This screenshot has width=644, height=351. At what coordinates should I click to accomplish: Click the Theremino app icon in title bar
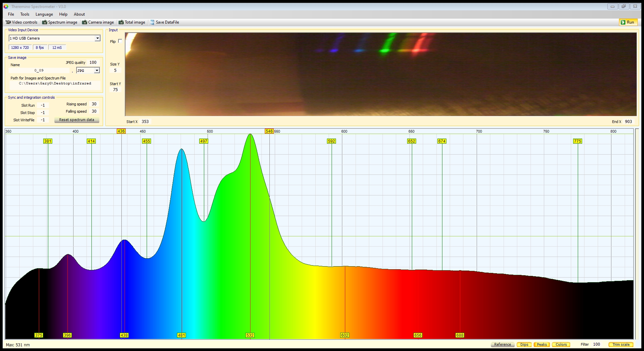pyautogui.click(x=6, y=6)
